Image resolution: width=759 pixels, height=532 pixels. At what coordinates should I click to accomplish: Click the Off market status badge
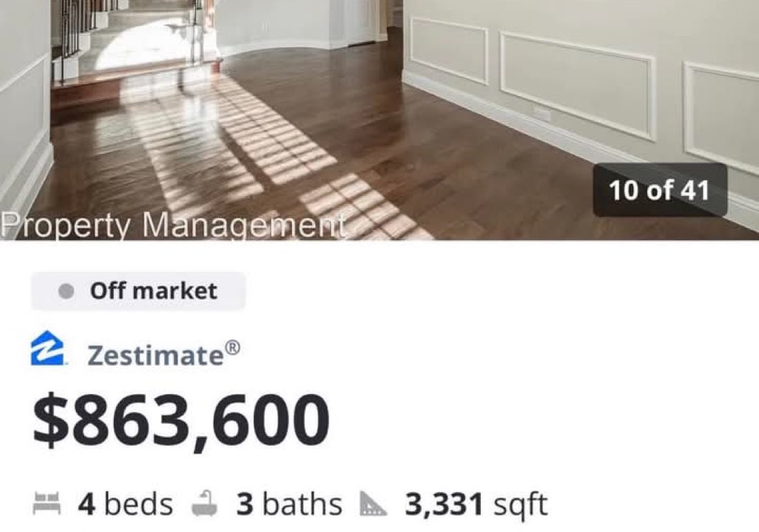[x=138, y=291]
